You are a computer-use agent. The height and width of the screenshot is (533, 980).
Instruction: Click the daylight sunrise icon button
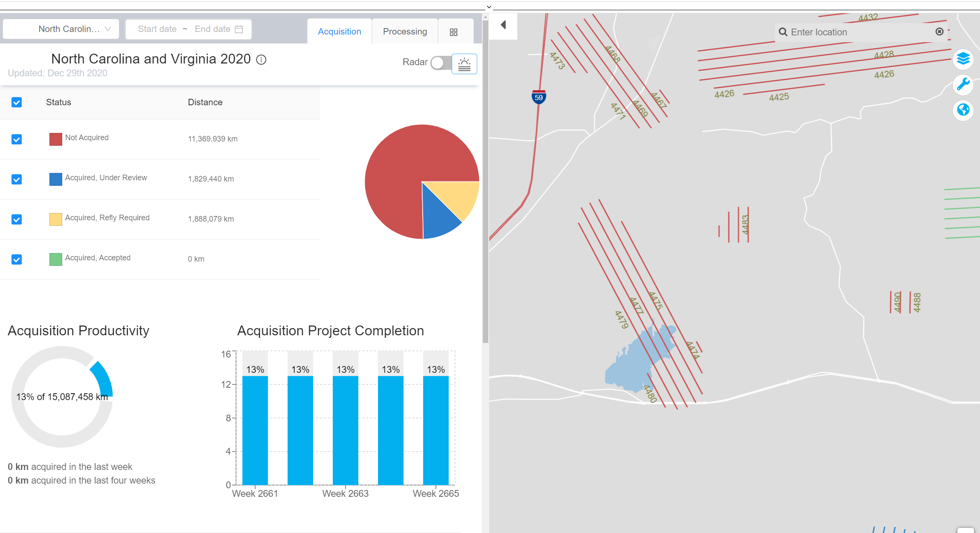click(464, 64)
